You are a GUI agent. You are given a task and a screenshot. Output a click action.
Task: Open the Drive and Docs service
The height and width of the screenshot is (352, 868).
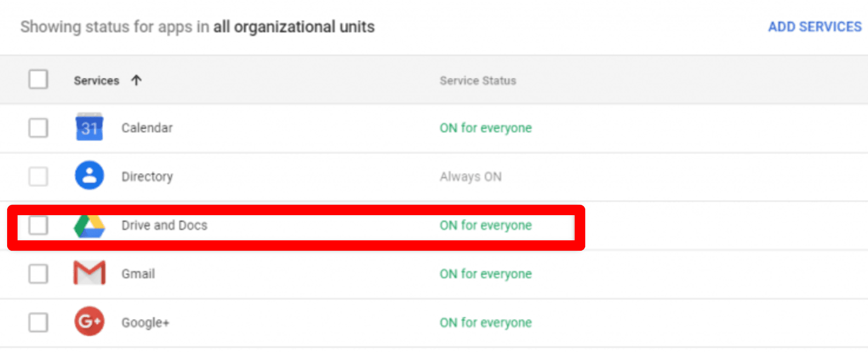click(164, 226)
